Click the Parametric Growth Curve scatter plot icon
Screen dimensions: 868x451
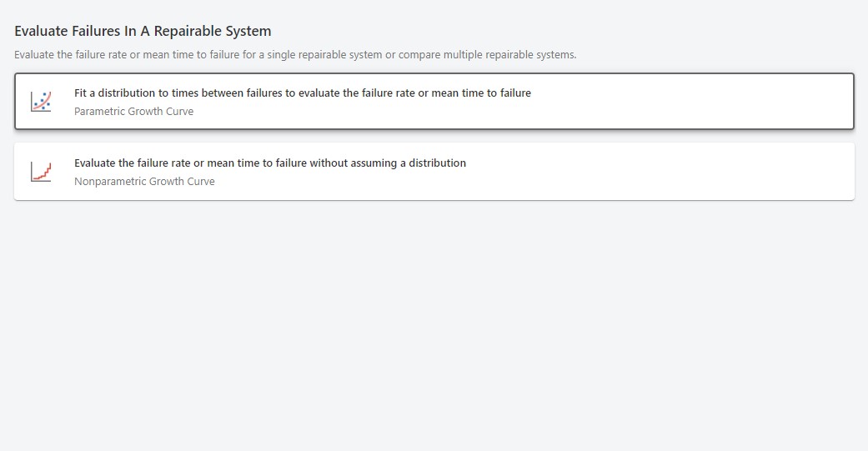(41, 102)
